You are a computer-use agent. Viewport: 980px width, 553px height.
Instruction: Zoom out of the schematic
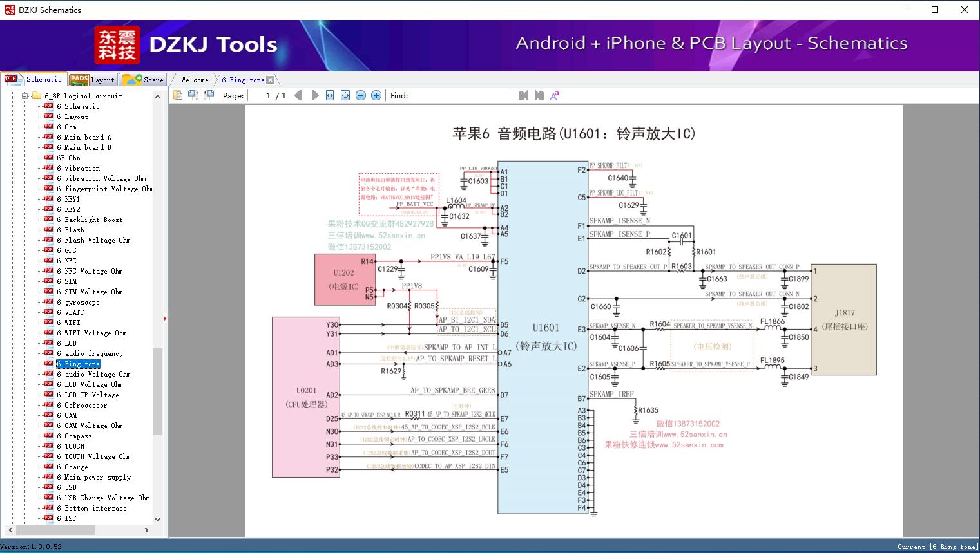pyautogui.click(x=361, y=95)
